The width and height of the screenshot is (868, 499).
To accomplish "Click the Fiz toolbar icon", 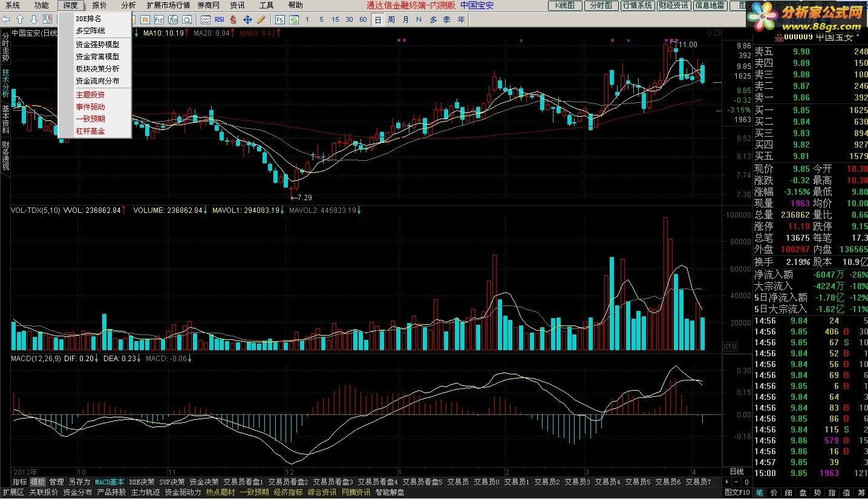I will point(158,19).
